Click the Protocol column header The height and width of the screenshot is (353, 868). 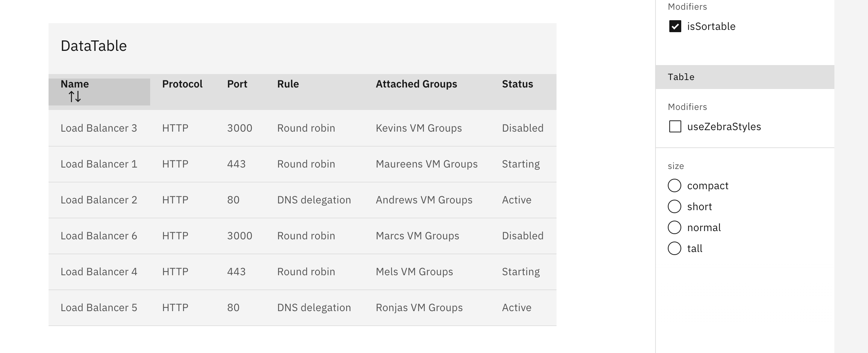coord(182,84)
